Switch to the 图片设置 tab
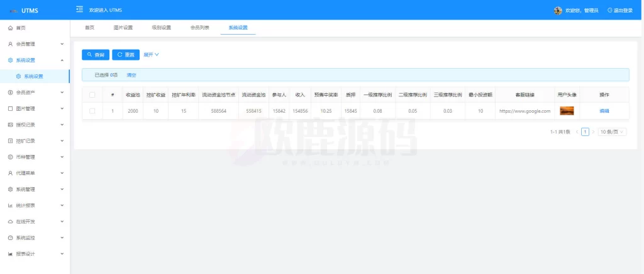The image size is (644, 274). coord(123,28)
